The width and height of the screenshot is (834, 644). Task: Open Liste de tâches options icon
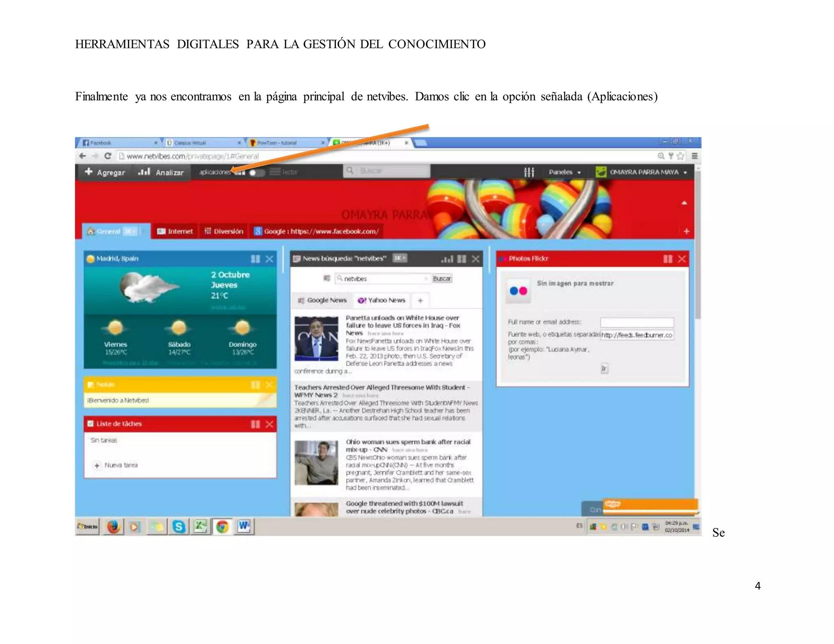pos(255,424)
